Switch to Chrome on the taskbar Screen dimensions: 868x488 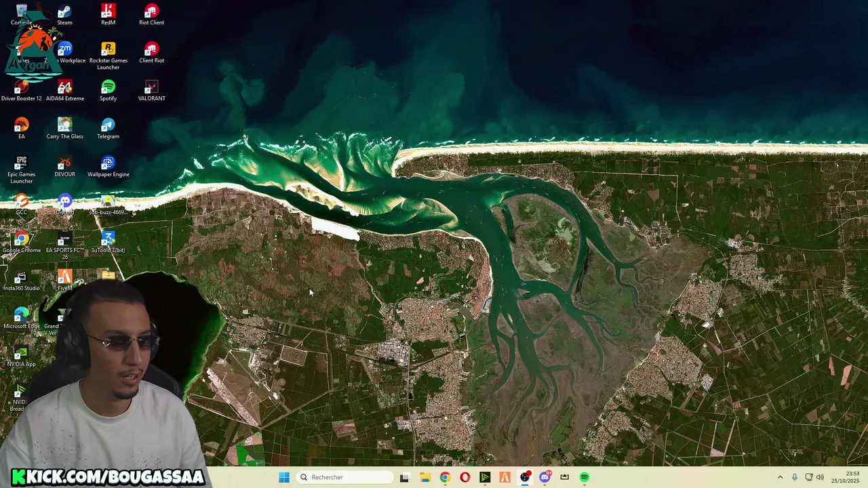445,477
